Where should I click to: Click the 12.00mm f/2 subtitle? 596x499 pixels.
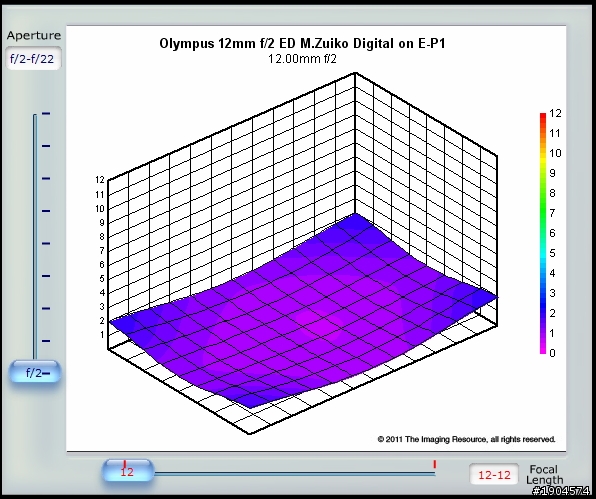pos(302,59)
